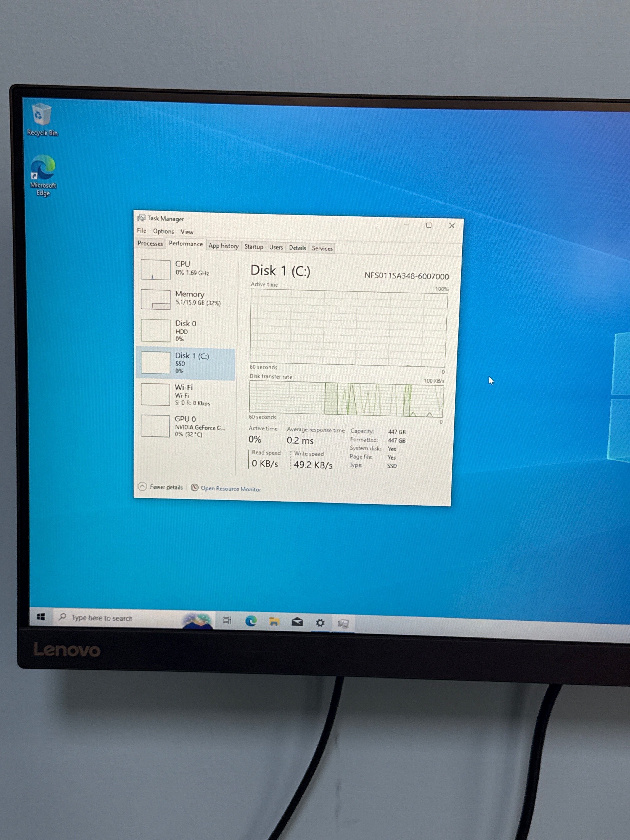Open Task View from the taskbar

click(227, 620)
